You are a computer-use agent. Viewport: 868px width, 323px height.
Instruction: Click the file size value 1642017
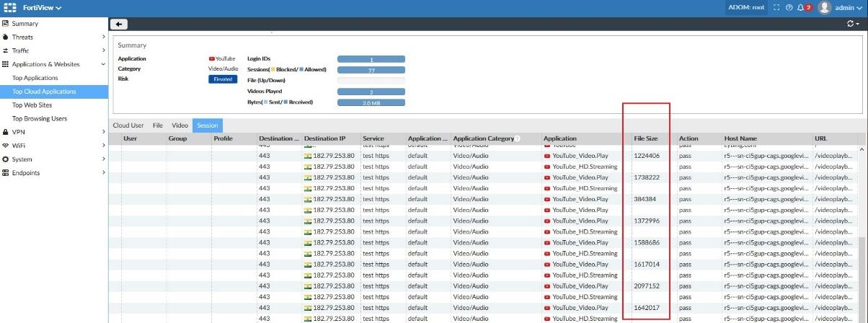(647, 308)
